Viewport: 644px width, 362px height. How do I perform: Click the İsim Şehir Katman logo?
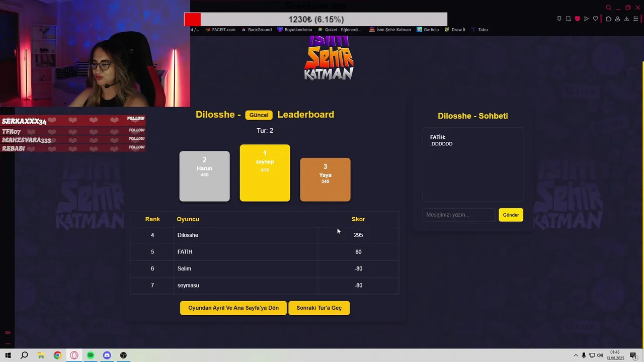(x=329, y=58)
